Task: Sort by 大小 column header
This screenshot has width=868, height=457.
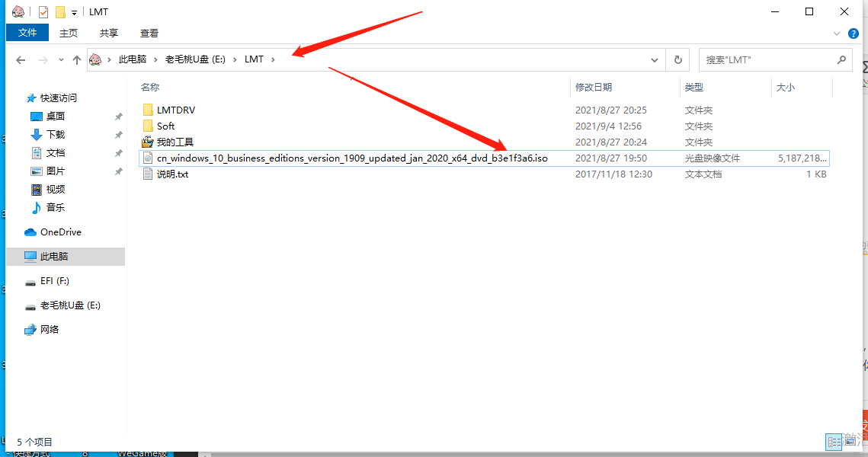Action: (786, 88)
